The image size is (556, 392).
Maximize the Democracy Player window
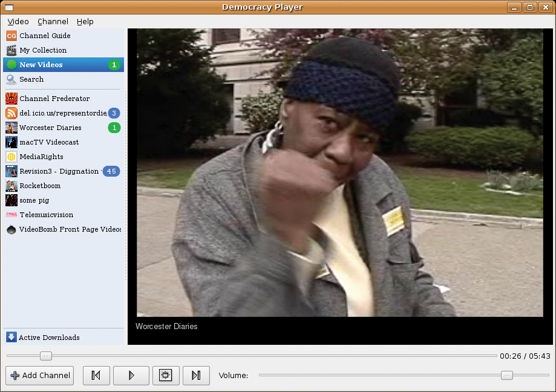tap(530, 7)
